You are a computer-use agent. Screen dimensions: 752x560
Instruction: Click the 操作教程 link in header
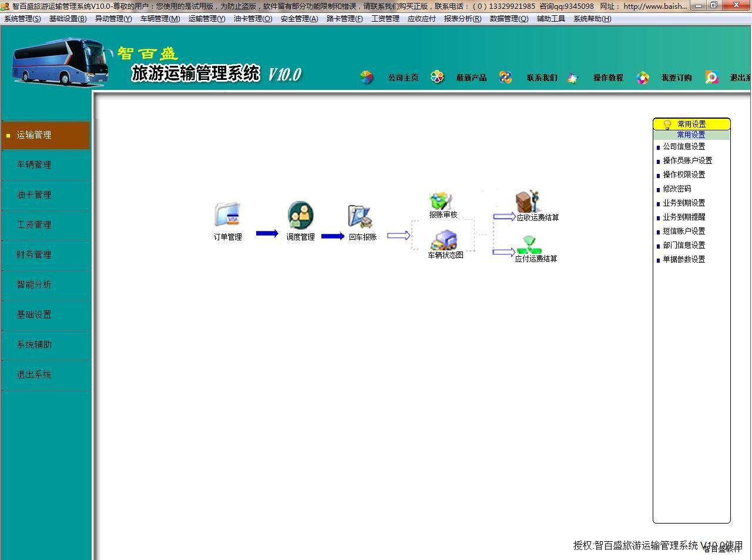tap(607, 78)
